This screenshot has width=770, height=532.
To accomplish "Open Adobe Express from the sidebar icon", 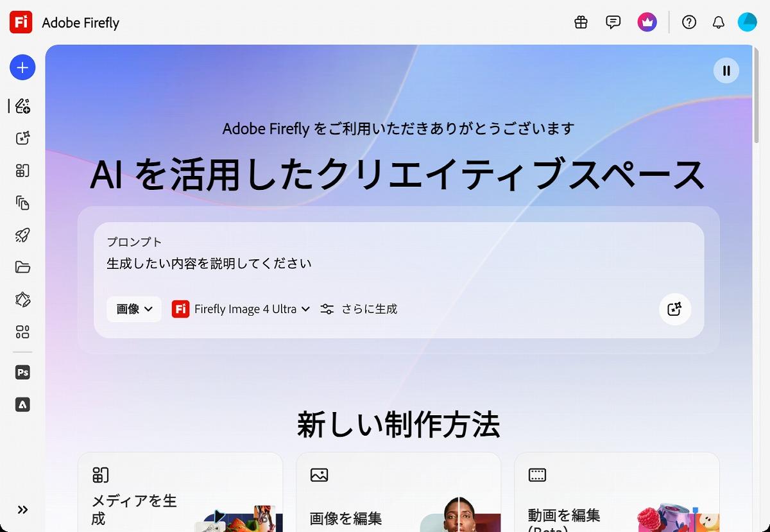I will 22,405.
